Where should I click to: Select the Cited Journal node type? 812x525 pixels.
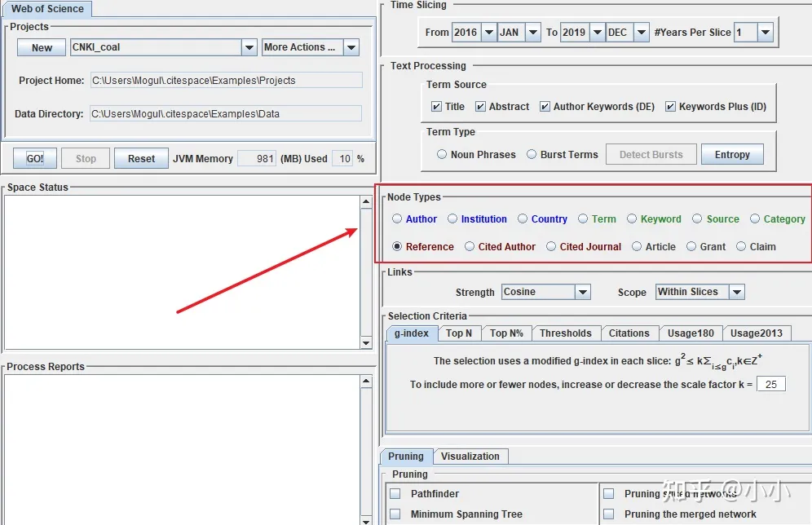pos(551,246)
